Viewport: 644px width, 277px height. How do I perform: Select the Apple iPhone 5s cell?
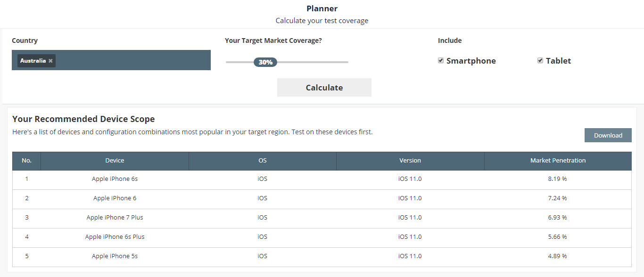tap(115, 256)
